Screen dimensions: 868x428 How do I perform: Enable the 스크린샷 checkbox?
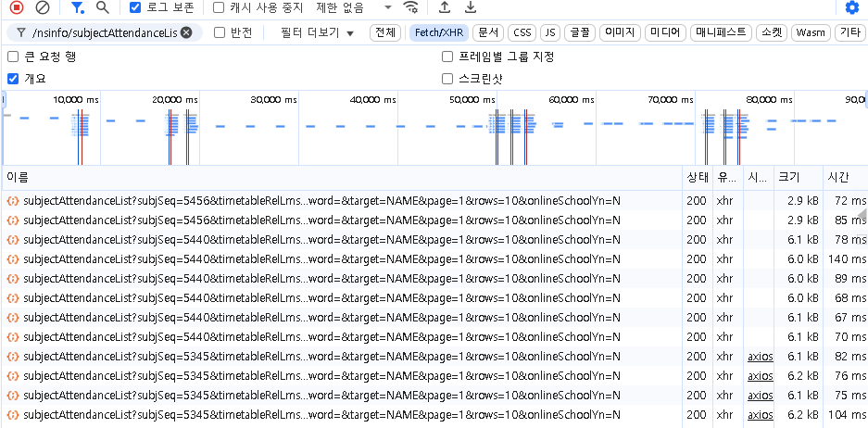point(448,79)
